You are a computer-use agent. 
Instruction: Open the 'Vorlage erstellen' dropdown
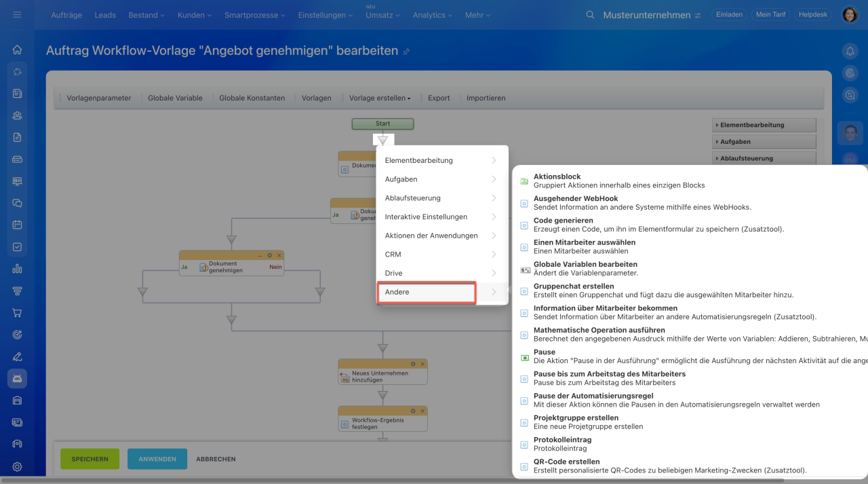(380, 98)
